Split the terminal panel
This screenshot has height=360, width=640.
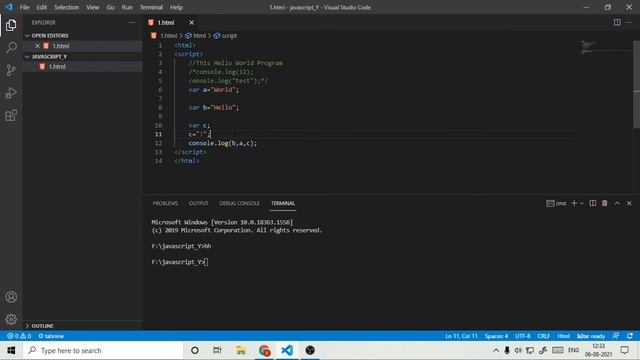coord(593,203)
